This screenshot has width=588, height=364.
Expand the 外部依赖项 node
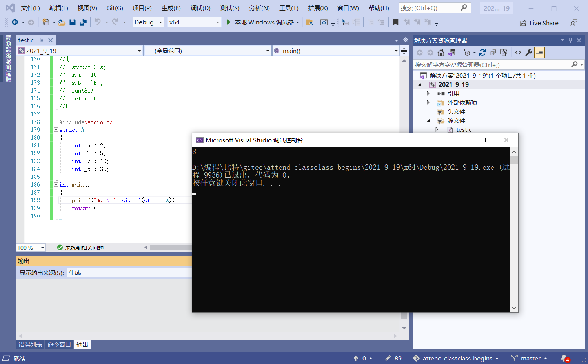(428, 102)
